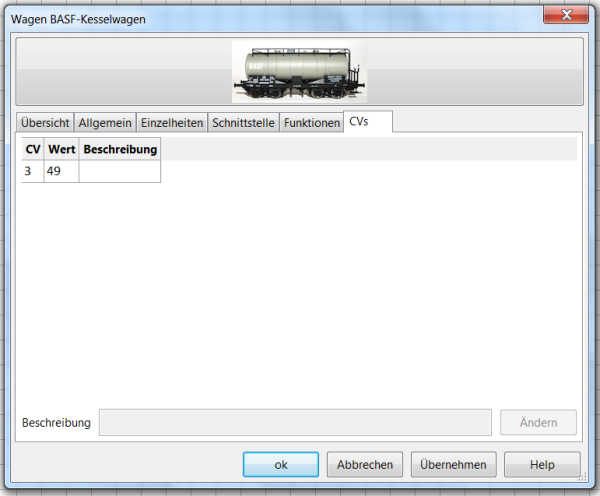Viewport: 600px width, 496px height.
Task: Click the empty description cell of CV 3
Action: point(120,171)
